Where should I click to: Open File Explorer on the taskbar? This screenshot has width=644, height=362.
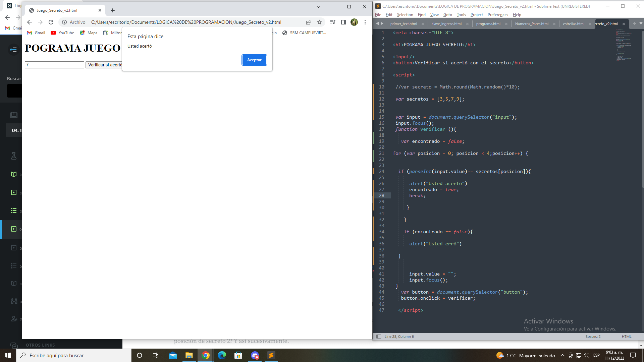(x=189, y=355)
